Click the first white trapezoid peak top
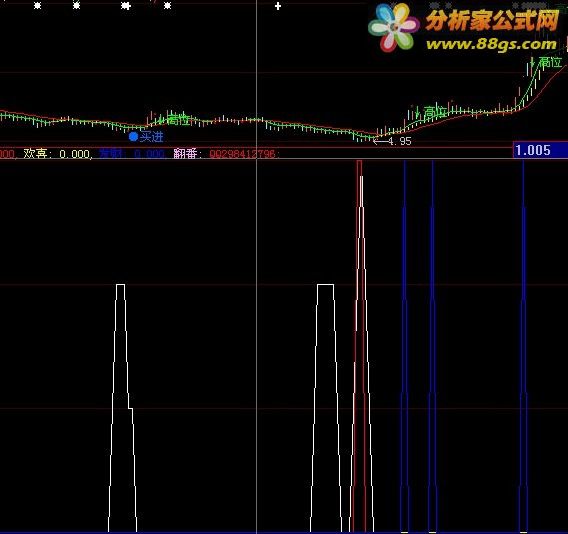Viewport: 568px width, 534px height. [121, 285]
